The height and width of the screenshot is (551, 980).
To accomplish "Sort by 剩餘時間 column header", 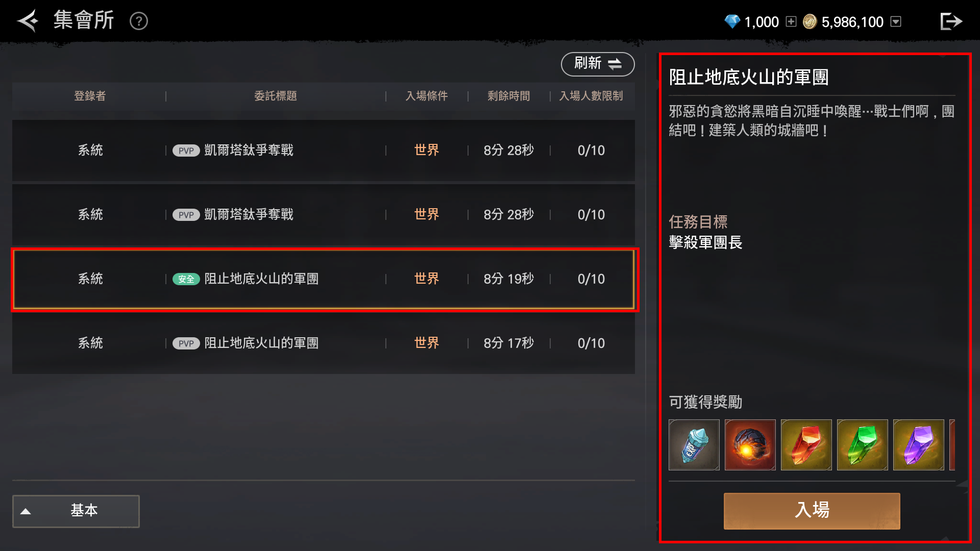I will 508,96.
